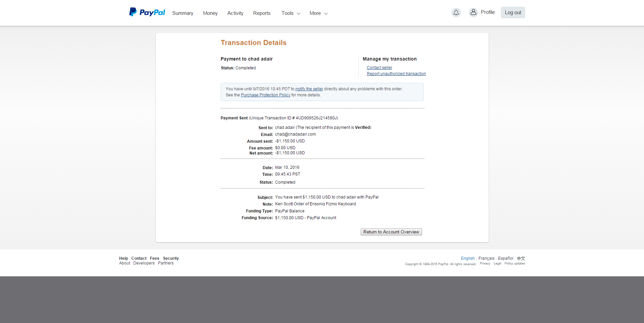The height and width of the screenshot is (323, 644).
Task: Switch language to Español
Action: tap(506, 258)
